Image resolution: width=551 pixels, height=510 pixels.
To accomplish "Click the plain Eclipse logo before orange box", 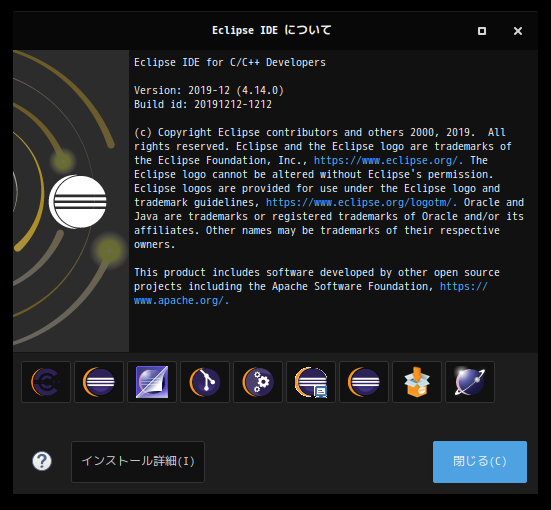I will [x=364, y=382].
